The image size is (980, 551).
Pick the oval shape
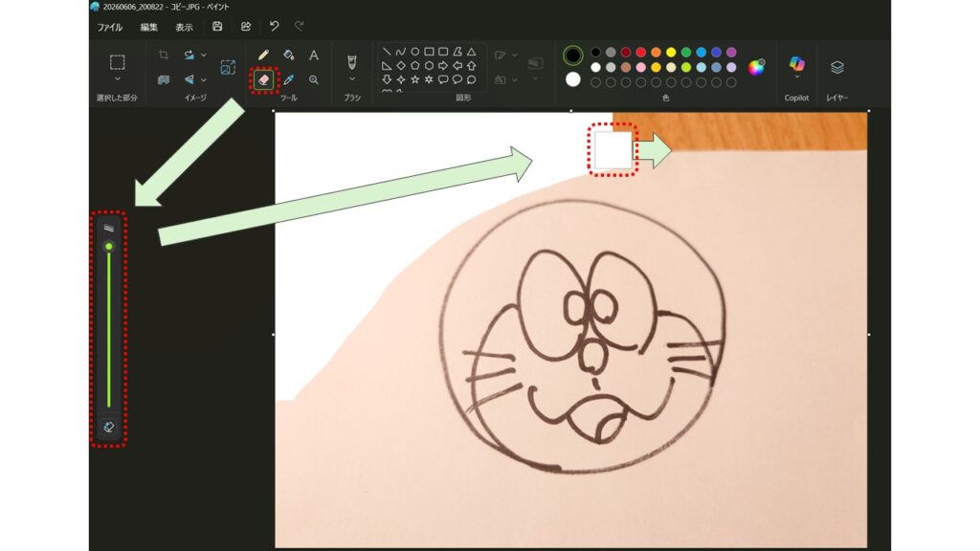click(x=415, y=52)
